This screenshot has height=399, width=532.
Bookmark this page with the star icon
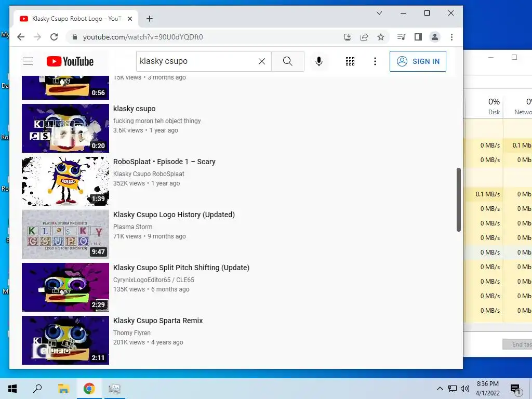(381, 37)
